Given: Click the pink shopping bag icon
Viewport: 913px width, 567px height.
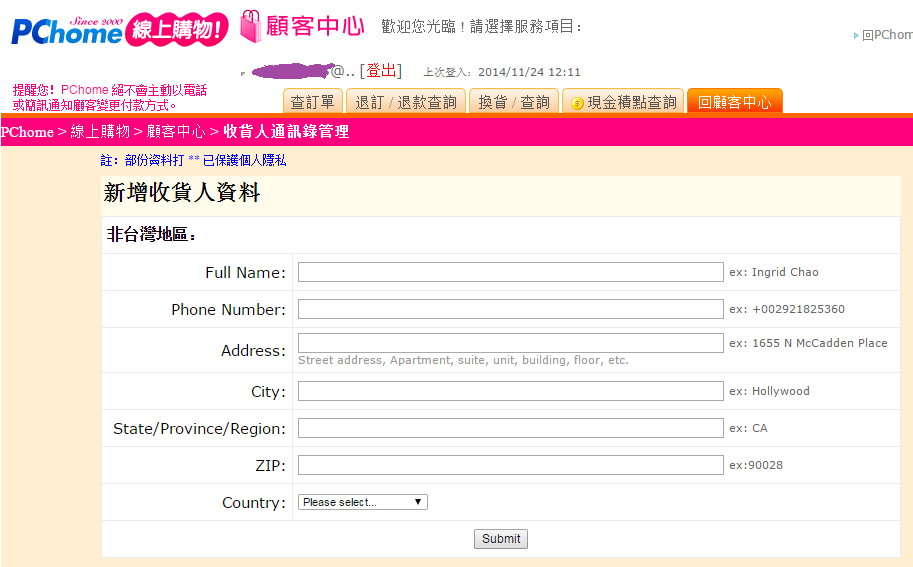Looking at the screenshot, I should (x=250, y=27).
